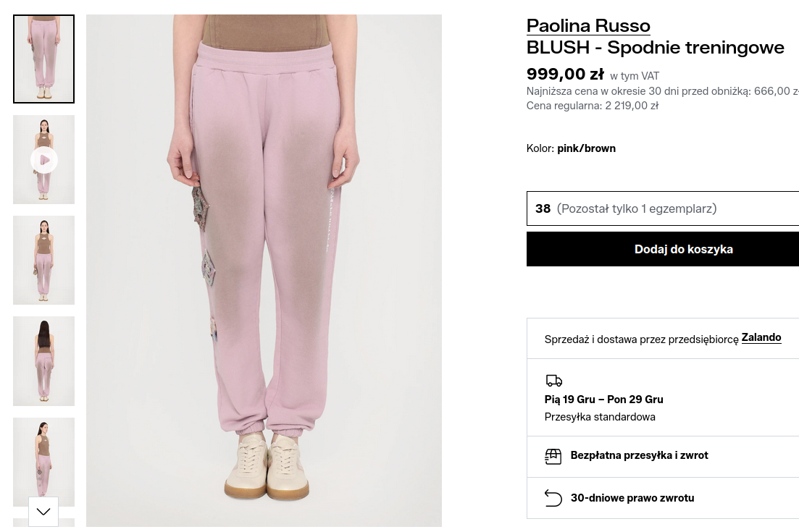Image resolution: width=799 pixels, height=532 pixels.
Task: Click the delivery truck icon
Action: click(x=553, y=381)
